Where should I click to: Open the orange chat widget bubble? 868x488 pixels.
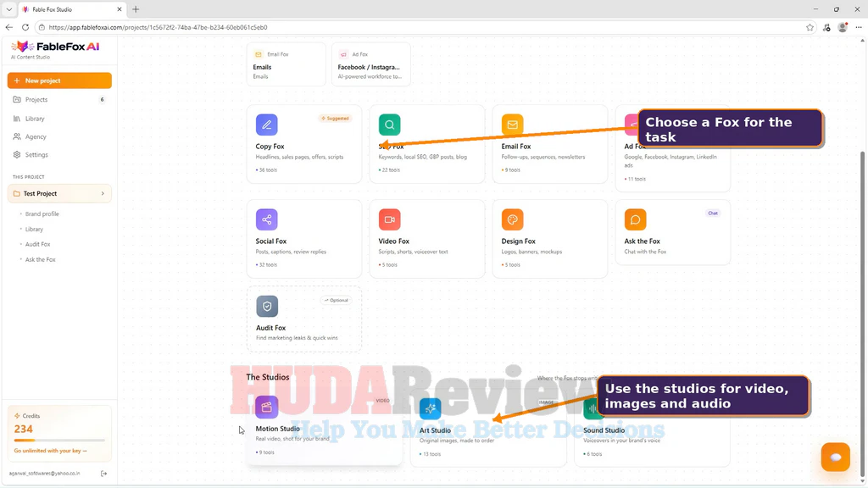[x=835, y=457]
